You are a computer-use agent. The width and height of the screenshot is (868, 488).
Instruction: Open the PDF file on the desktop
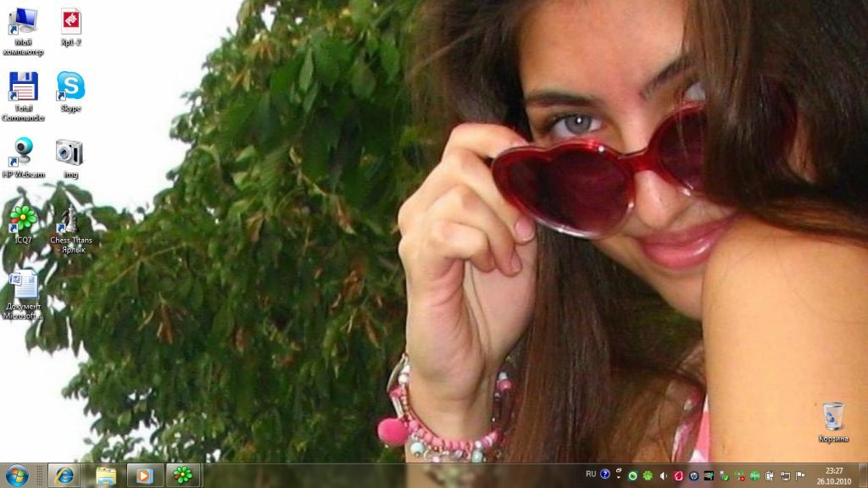pyautogui.click(x=71, y=22)
